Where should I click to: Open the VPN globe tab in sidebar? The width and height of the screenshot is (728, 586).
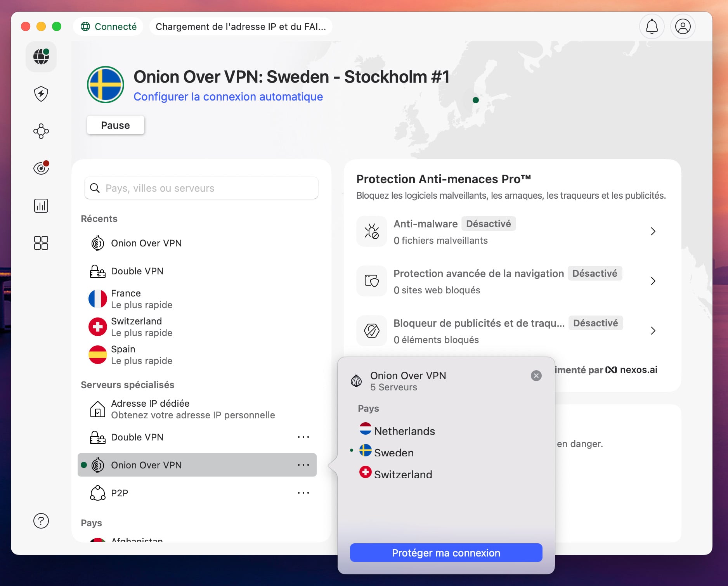point(41,57)
